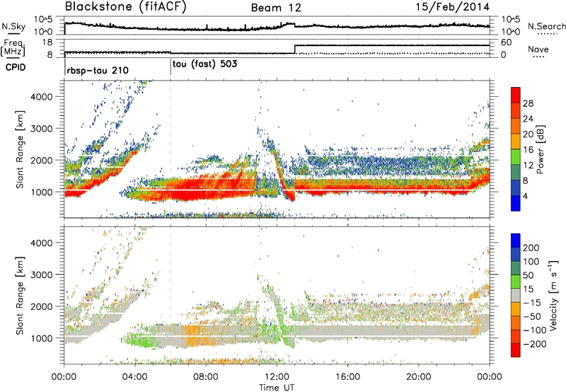Click the blue top of velocity color bar
This screenshot has width=566, height=392.
pyautogui.click(x=516, y=241)
